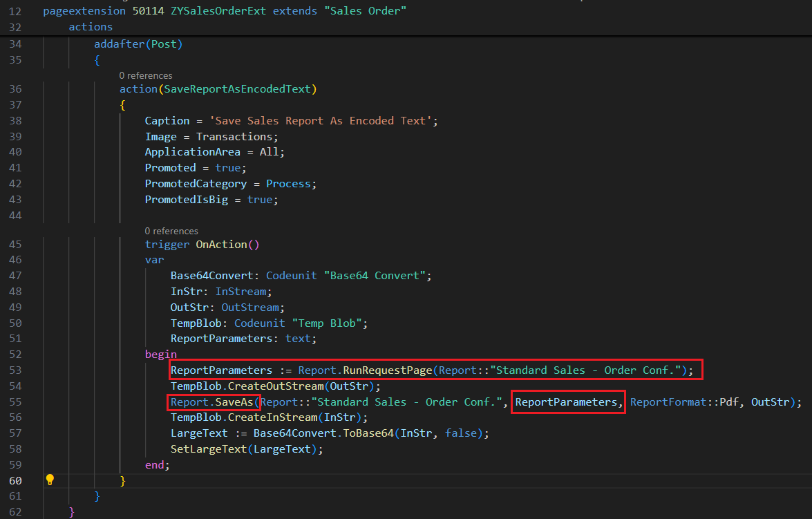This screenshot has width=812, height=519.
Task: Click the SetLargeText call on line 58
Action: pos(207,449)
